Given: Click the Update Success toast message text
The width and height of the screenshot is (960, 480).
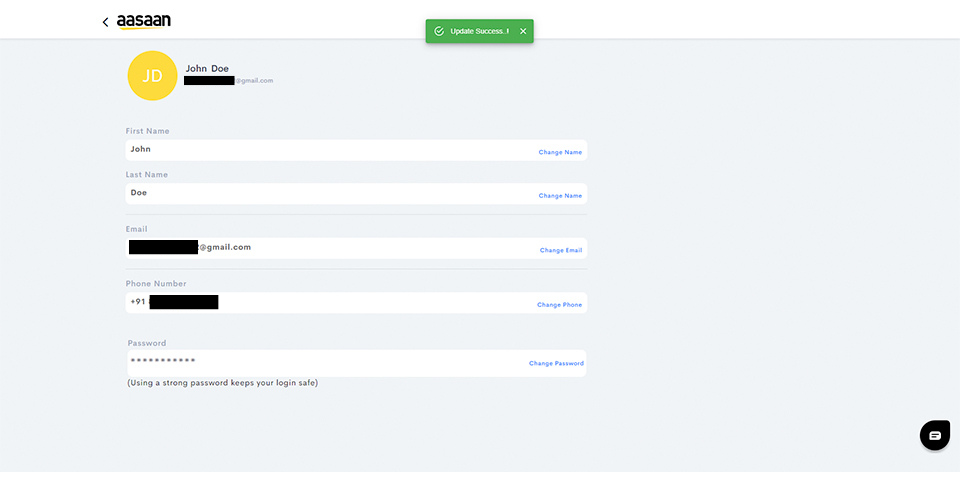Looking at the screenshot, I should (x=479, y=31).
